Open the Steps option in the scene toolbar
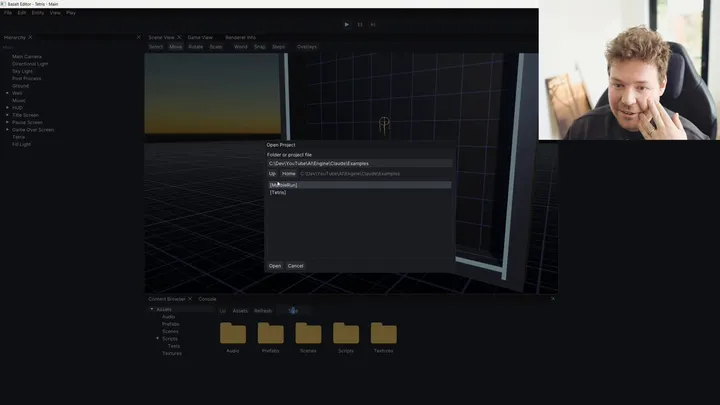The width and height of the screenshot is (720, 405). (278, 47)
